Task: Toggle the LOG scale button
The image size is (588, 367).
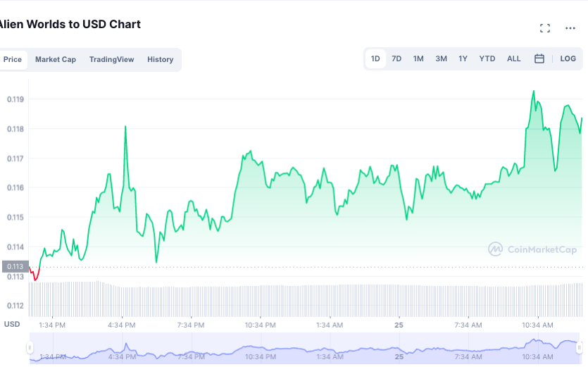Action: pyautogui.click(x=568, y=58)
